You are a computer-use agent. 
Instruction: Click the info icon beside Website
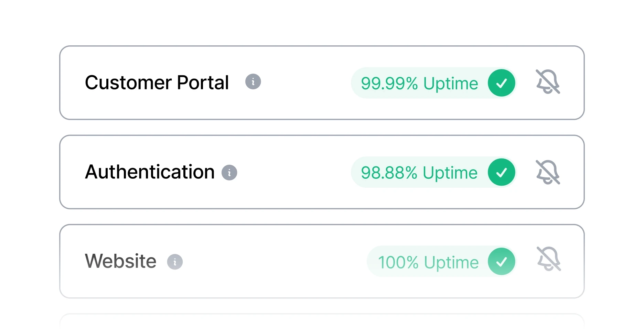175,261
